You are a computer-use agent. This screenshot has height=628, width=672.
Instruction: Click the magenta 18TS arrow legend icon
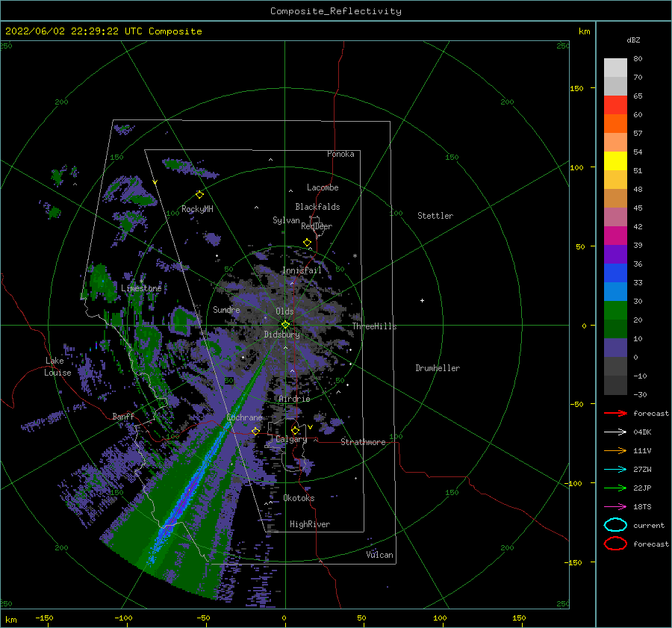pyautogui.click(x=615, y=507)
